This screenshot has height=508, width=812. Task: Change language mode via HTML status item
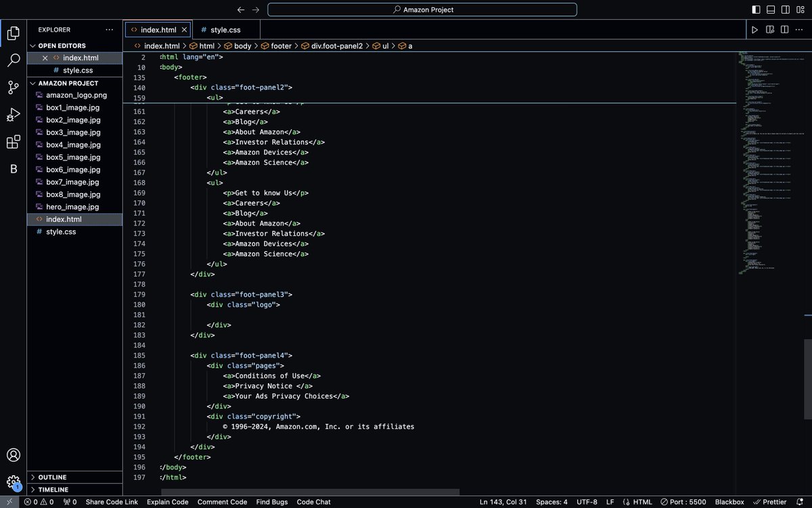pos(637,502)
